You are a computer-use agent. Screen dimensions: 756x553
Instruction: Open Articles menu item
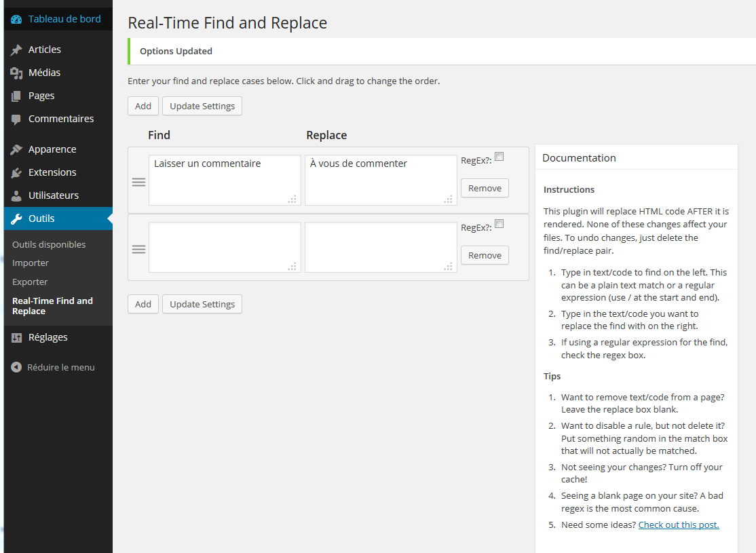coord(58,50)
